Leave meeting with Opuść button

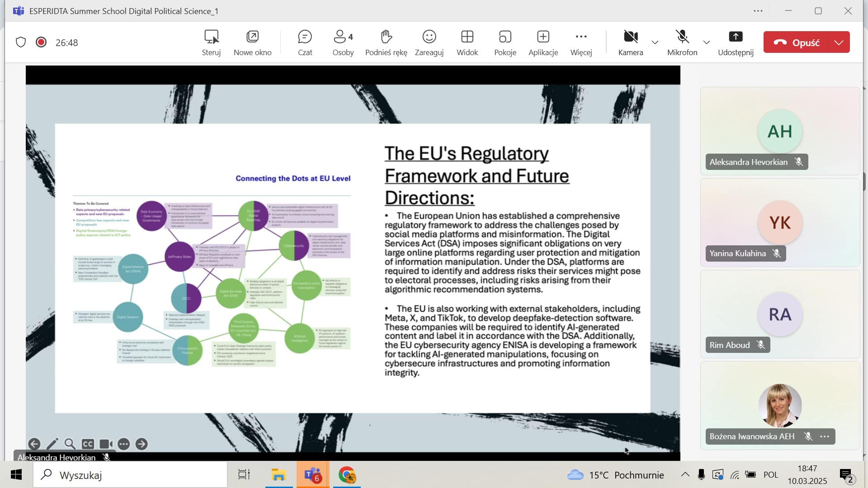tap(796, 42)
